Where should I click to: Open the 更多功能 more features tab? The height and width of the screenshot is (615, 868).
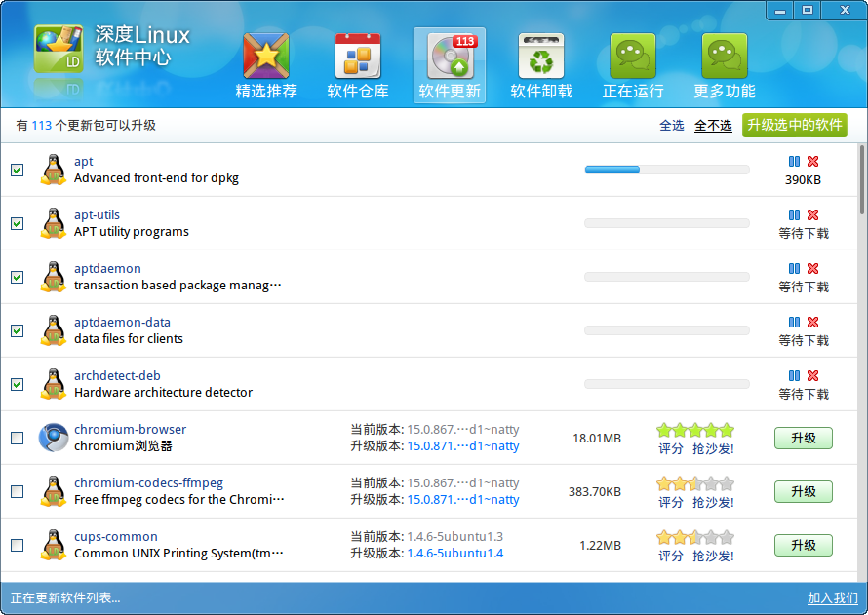point(725,65)
